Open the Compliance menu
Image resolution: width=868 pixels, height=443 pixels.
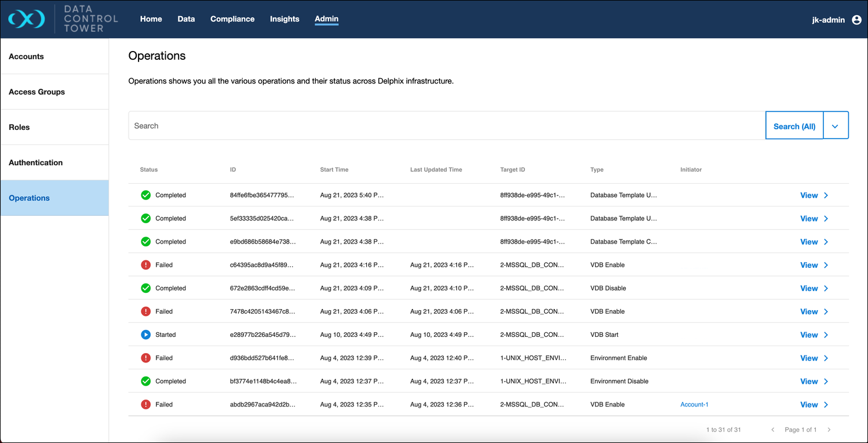[x=232, y=19]
